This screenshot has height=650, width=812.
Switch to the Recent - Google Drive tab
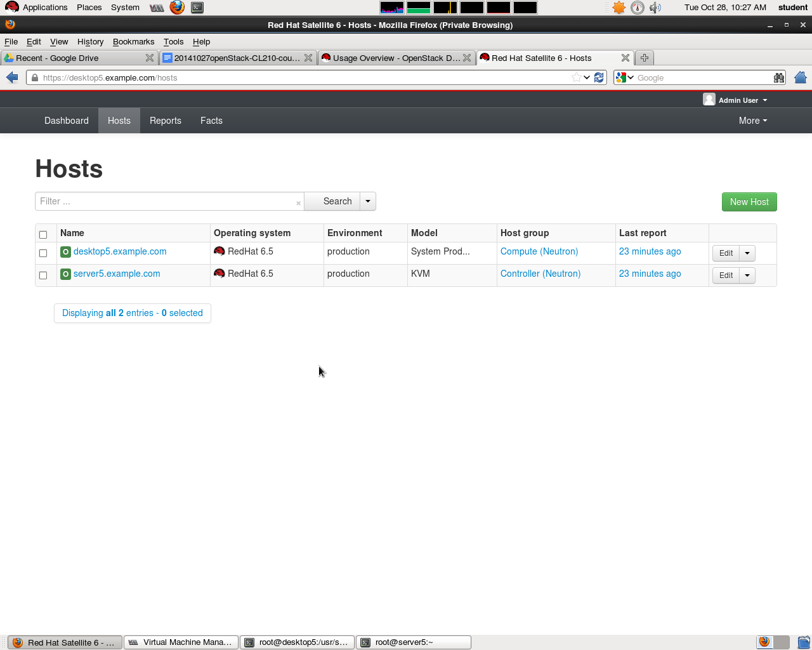point(79,58)
